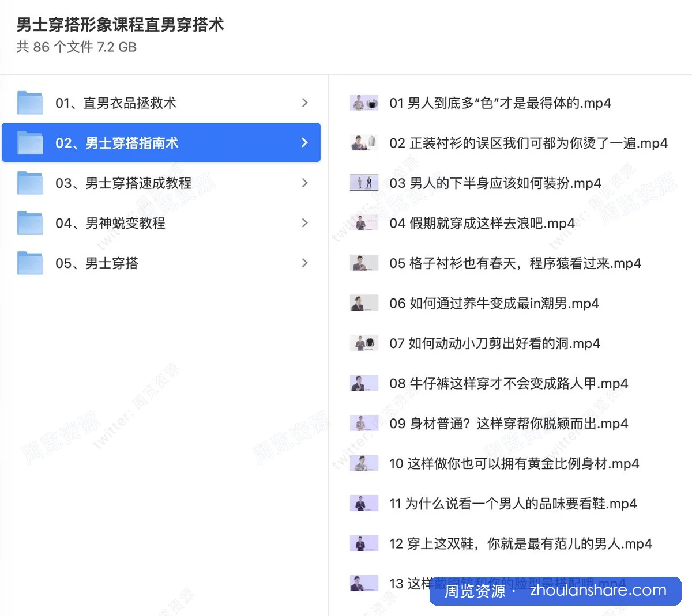Viewport: 692px width, 616px height.
Task: Click file name 03 男人的下半身应该如何装扮.mp4
Action: pos(495,183)
